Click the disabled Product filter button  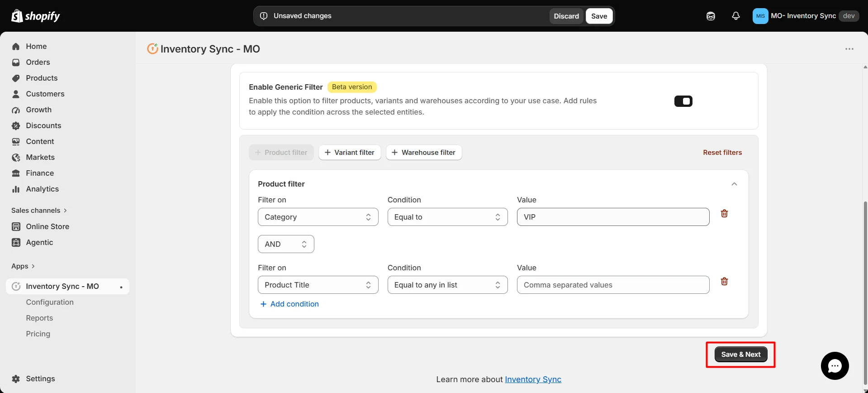[281, 153]
